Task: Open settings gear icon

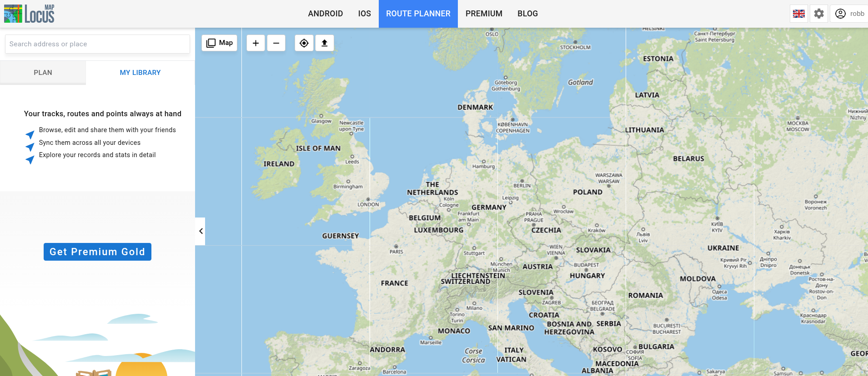Action: point(819,14)
